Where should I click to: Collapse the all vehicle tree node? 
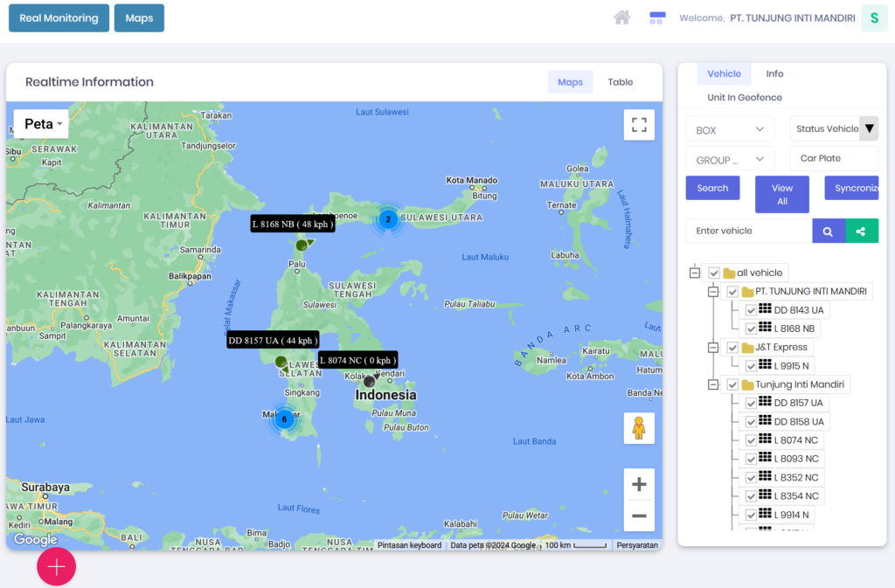coord(695,273)
